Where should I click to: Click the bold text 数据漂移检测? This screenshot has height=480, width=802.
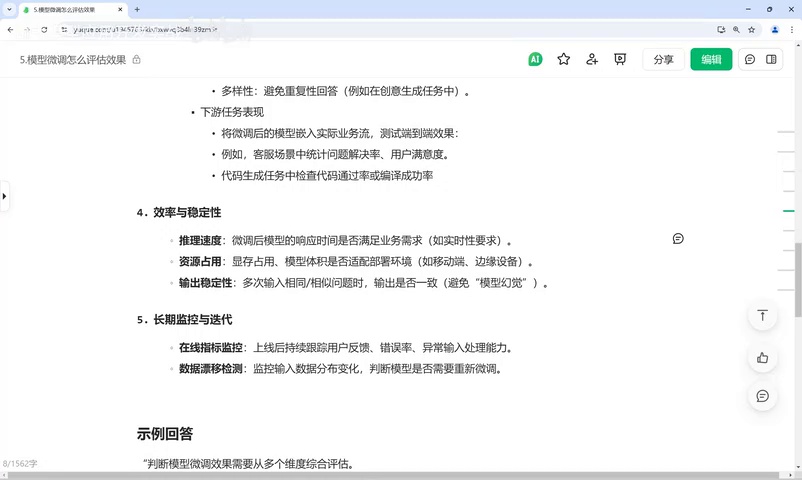pos(211,369)
